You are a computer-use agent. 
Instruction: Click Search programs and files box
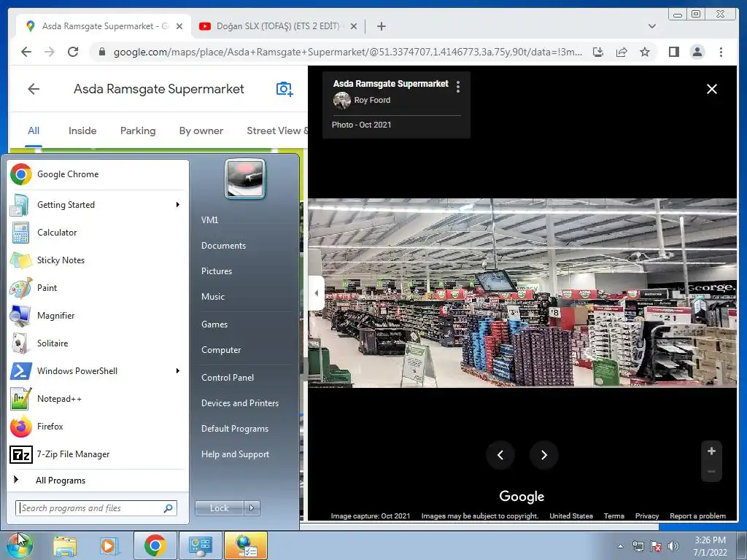[x=96, y=508]
